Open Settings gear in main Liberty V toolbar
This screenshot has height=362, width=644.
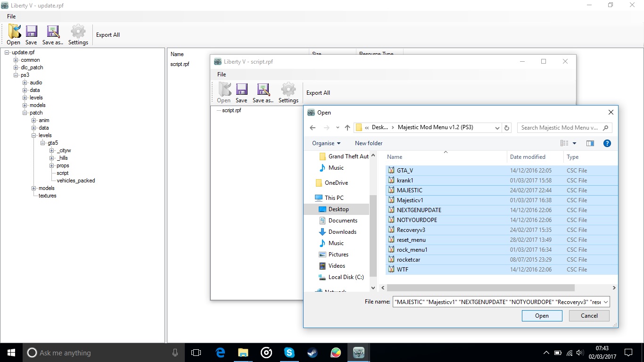coord(78,35)
